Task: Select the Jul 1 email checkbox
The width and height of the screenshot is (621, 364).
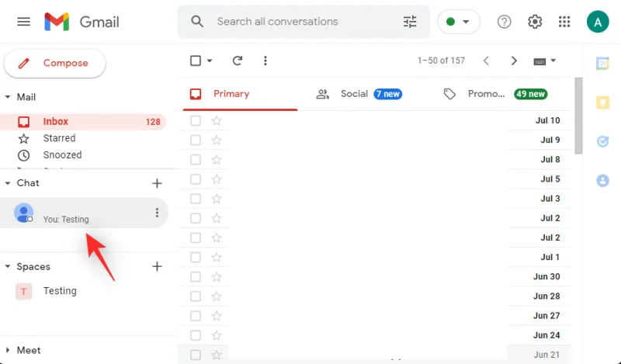Action: (196, 257)
